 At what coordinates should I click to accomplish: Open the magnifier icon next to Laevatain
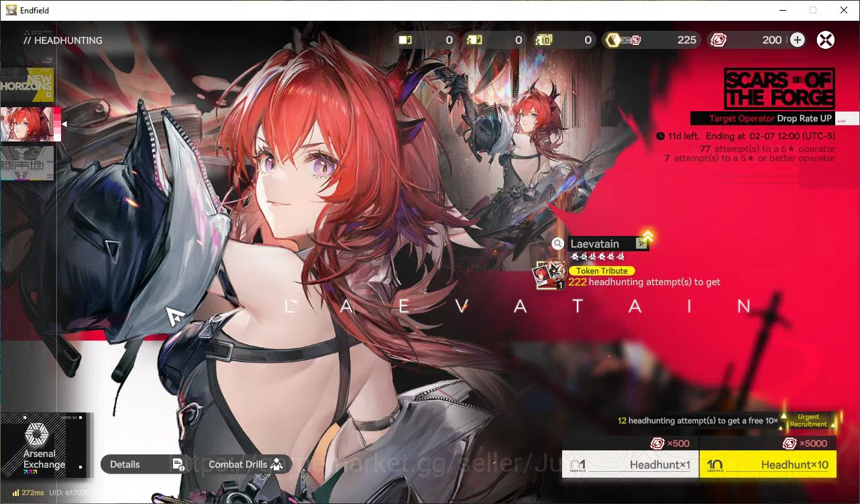(558, 244)
